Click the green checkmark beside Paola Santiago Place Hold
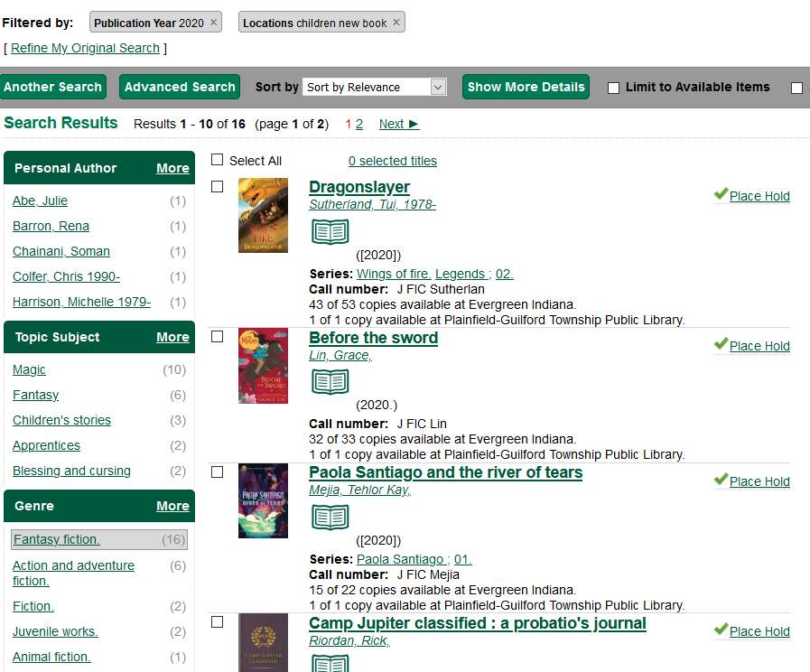810x672 pixels. [x=721, y=479]
